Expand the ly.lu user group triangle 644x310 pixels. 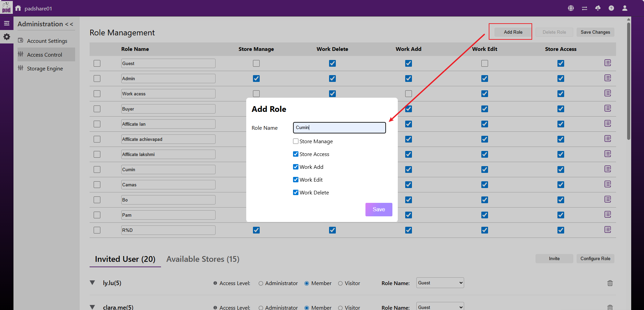coord(92,283)
